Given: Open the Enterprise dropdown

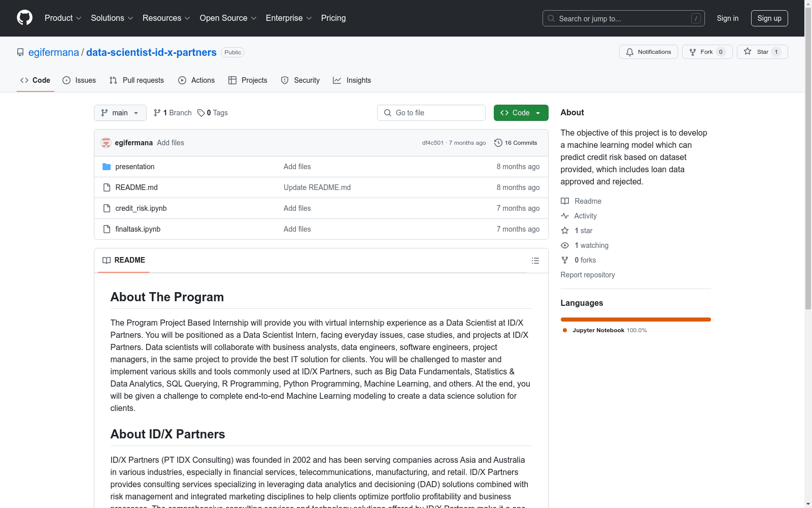Looking at the screenshot, I should [288, 18].
